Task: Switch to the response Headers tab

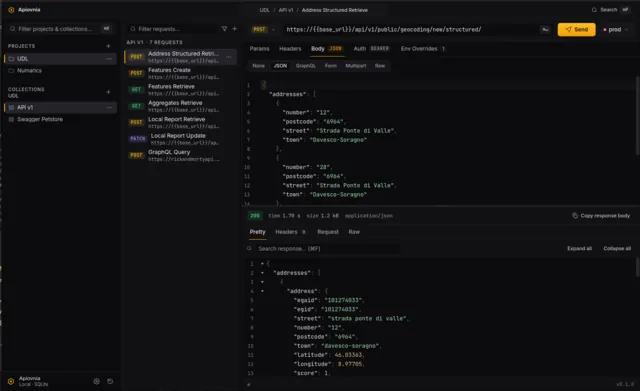Action: click(x=290, y=232)
